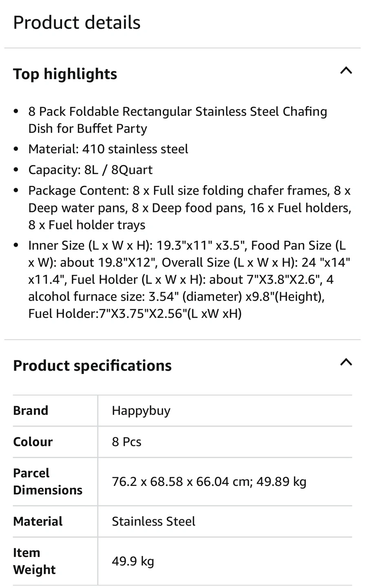Click the Material label in specifications table
This screenshot has width=365, height=588.
[38, 521]
